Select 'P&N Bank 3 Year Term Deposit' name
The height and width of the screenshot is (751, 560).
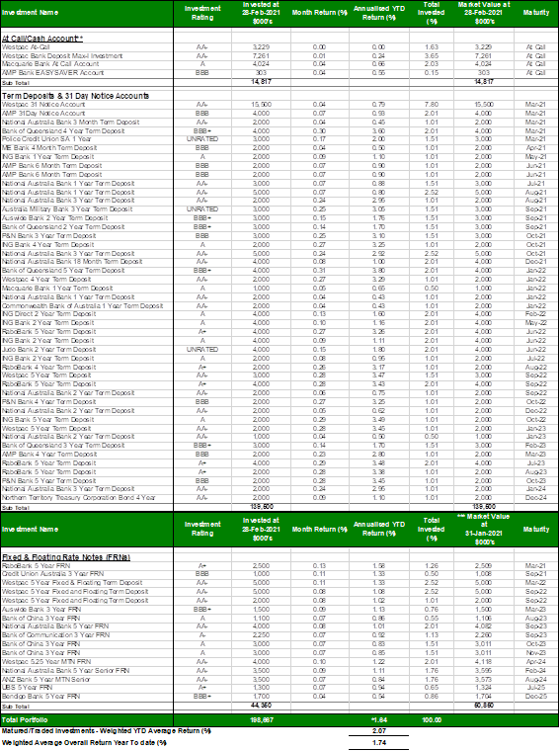[48, 235]
